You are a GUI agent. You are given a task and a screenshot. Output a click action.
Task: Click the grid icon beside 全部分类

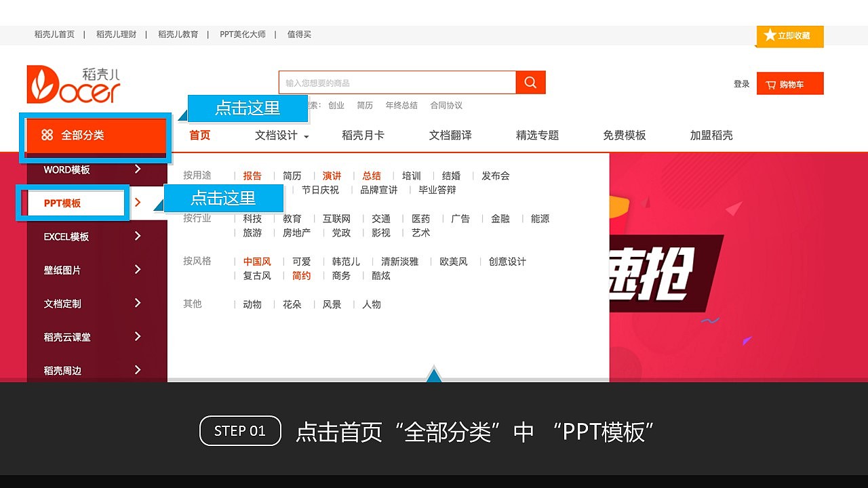[47, 135]
